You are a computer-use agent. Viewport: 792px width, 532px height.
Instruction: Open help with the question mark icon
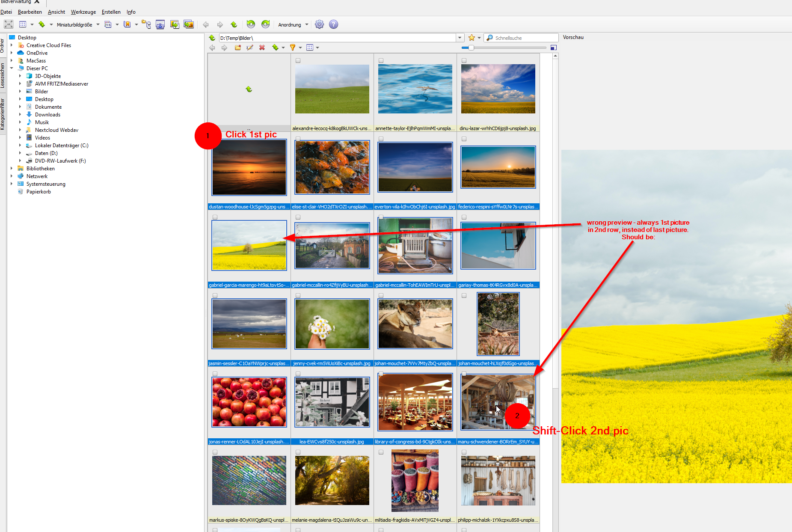tap(334, 24)
